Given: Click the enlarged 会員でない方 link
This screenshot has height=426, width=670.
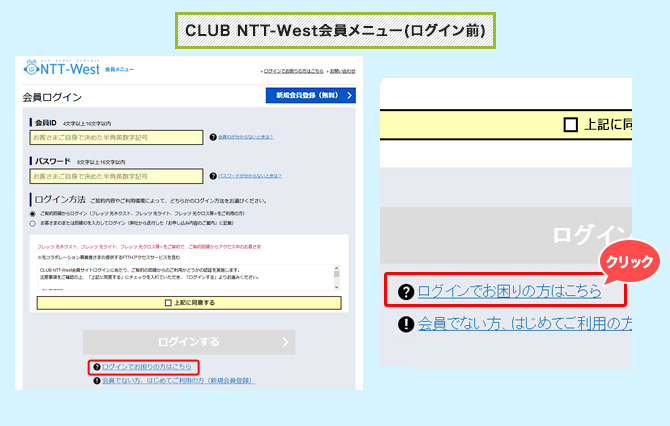Looking at the screenshot, I should point(525,323).
